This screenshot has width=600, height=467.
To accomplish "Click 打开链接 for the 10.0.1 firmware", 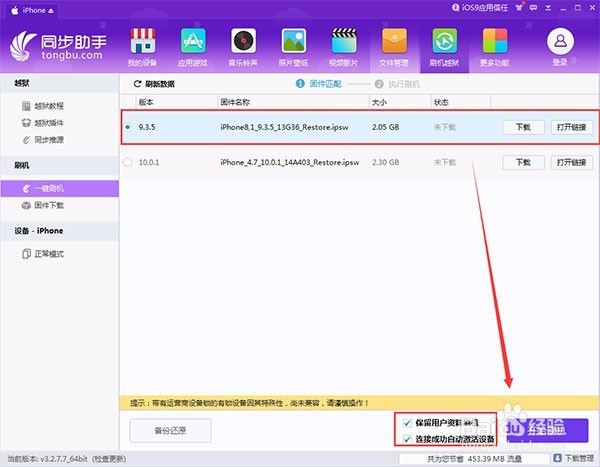I will pos(572,162).
